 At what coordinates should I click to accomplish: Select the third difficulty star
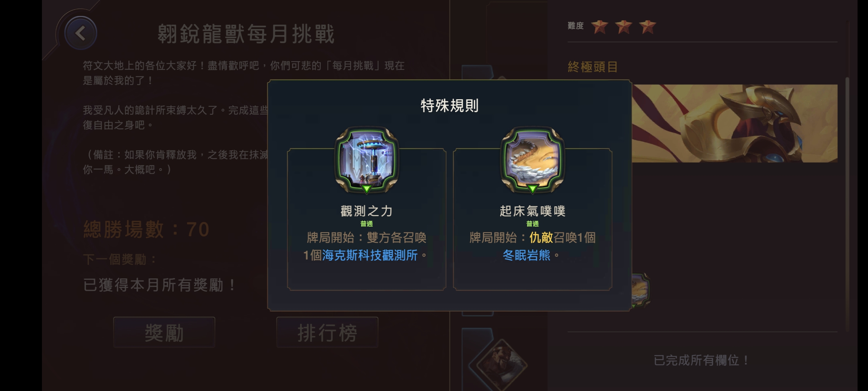pos(647,26)
